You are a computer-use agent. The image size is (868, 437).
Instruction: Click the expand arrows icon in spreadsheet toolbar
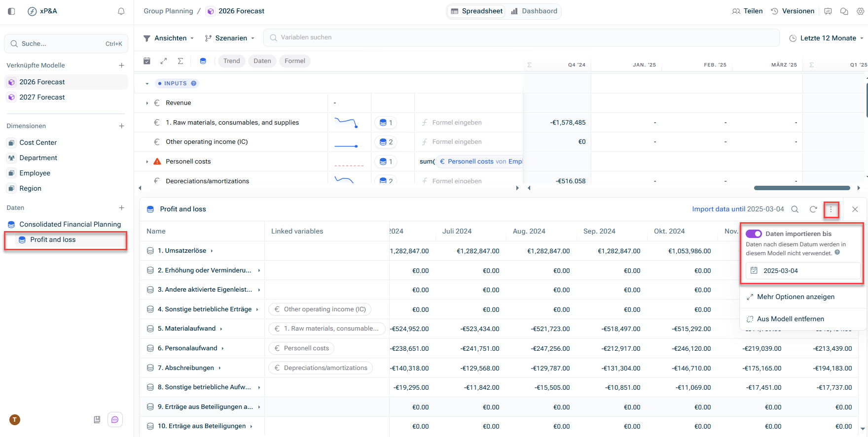tap(164, 61)
